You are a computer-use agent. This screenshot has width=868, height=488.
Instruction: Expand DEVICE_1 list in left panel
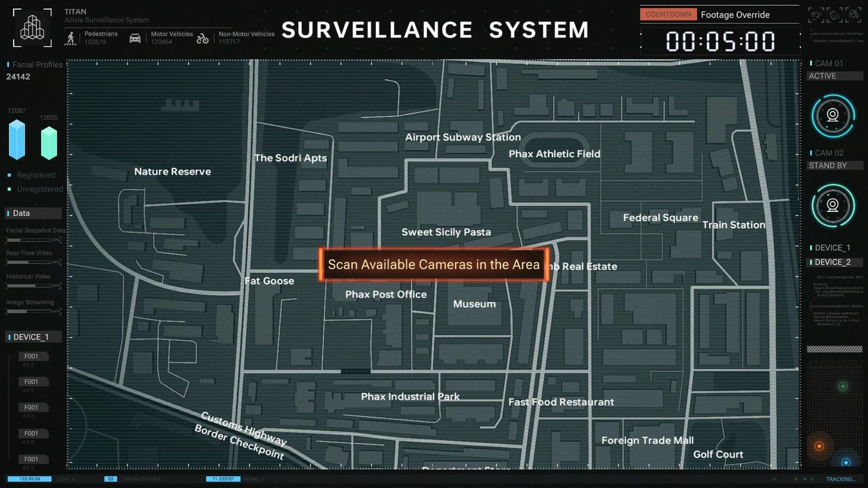pyautogui.click(x=33, y=337)
